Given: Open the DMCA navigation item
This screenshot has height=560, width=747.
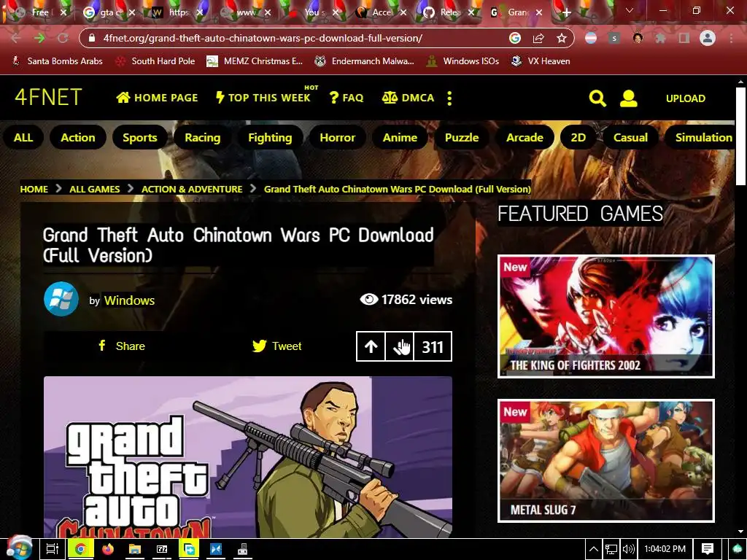Looking at the screenshot, I should click(x=409, y=98).
